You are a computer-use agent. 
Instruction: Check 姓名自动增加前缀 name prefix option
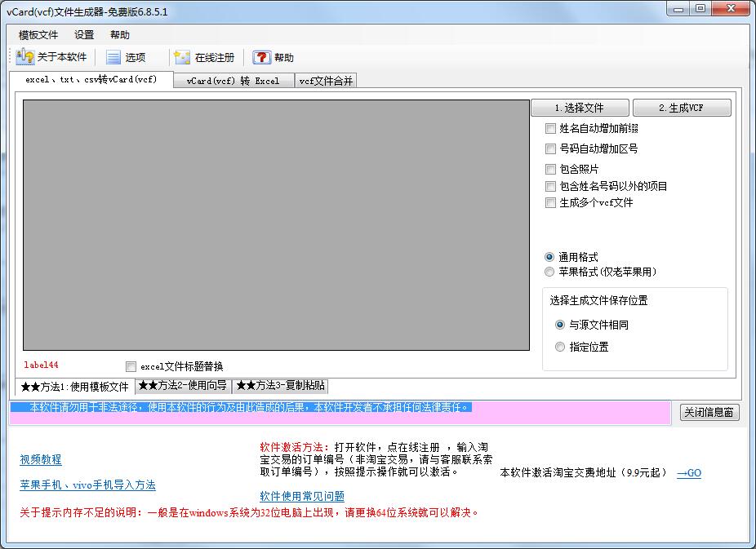pyautogui.click(x=551, y=128)
